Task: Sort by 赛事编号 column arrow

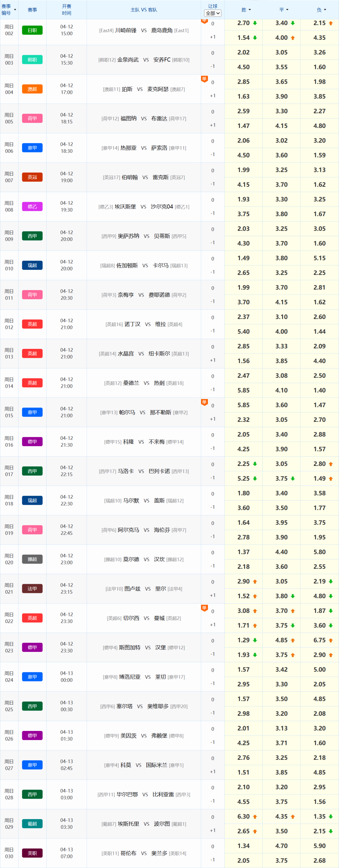Action: click(x=15, y=10)
